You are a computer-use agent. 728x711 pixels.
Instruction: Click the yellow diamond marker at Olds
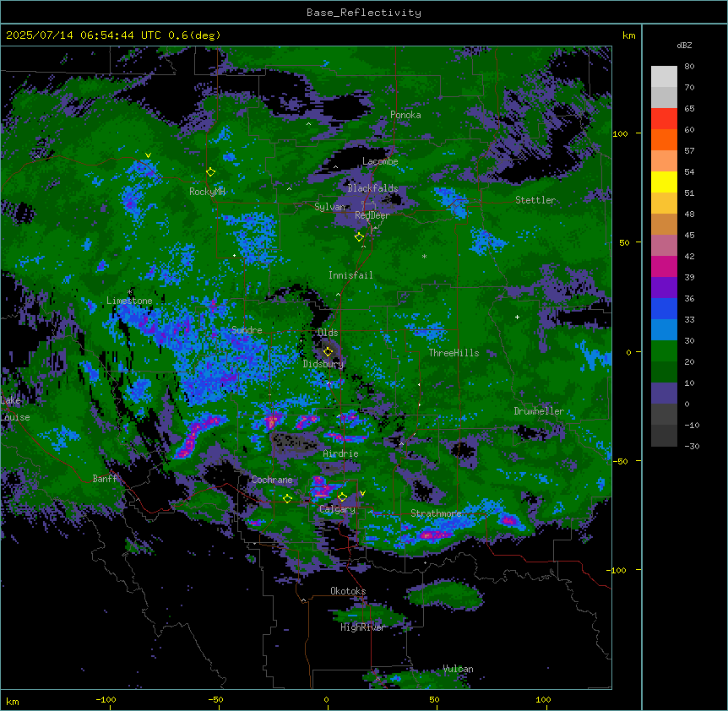coord(328,351)
